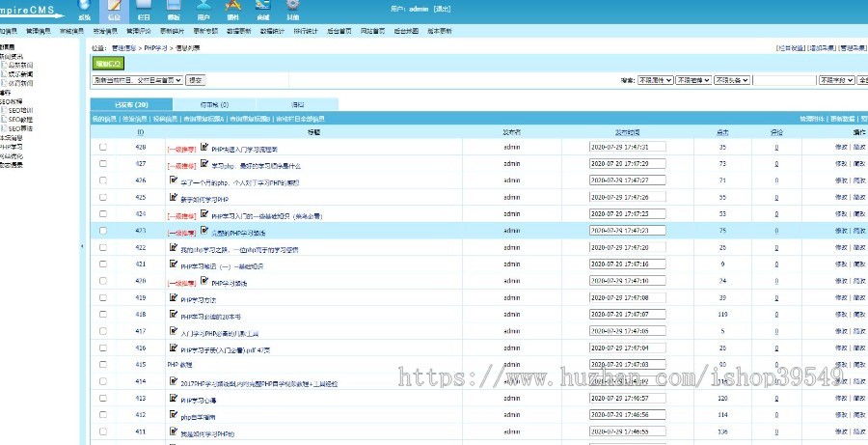Click the edit icon in row 421
The image size is (868, 445).
(x=174, y=264)
